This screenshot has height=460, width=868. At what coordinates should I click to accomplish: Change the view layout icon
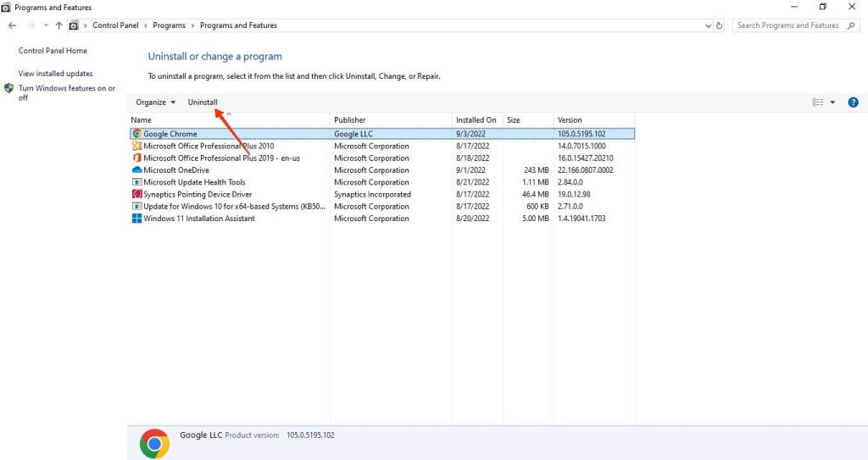[x=818, y=103]
